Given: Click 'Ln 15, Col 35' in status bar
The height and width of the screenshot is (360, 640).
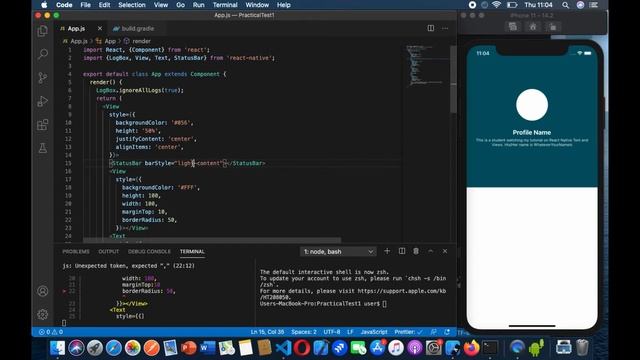Looking at the screenshot, I should tap(267, 332).
